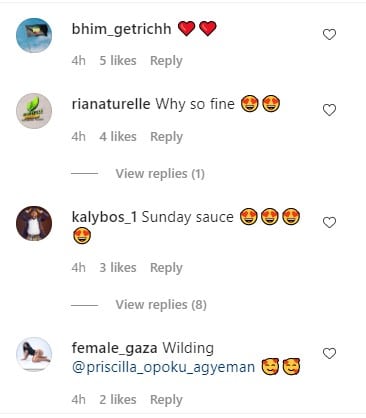
Task: Like bhim_getrichh's comment with heart icon
Action: [x=329, y=34]
